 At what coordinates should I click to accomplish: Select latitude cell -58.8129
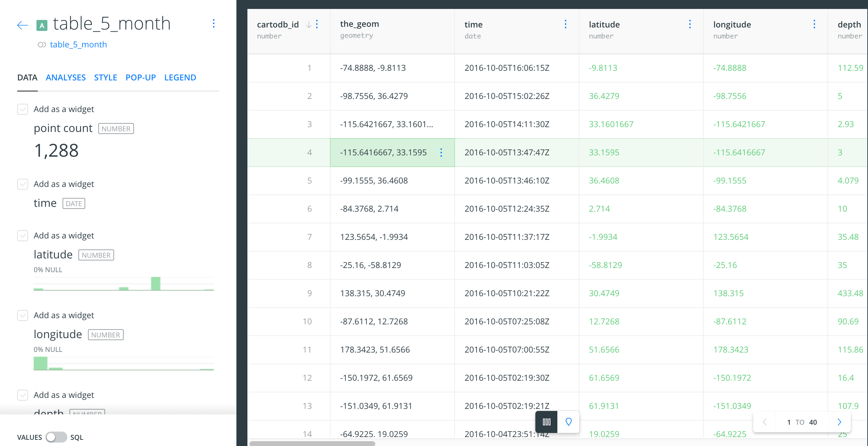(641, 265)
